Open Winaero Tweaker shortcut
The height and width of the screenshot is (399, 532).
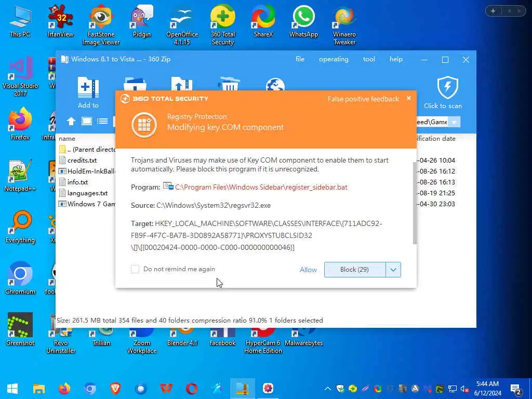click(344, 25)
